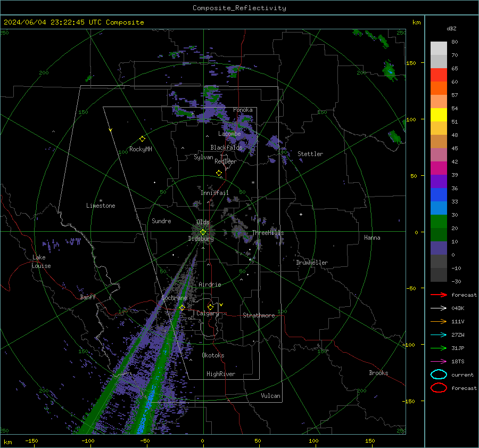Click the Ponoka label
The image size is (479, 448).
[243, 110]
